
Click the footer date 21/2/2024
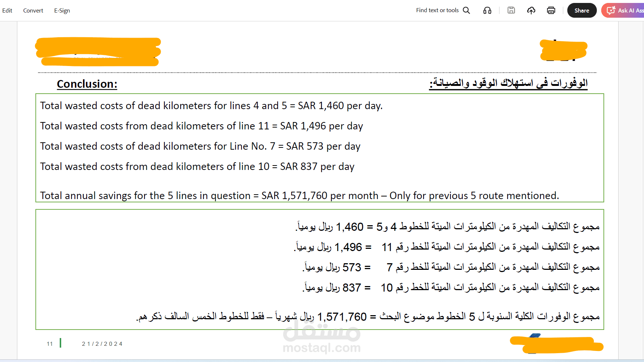pos(102,344)
